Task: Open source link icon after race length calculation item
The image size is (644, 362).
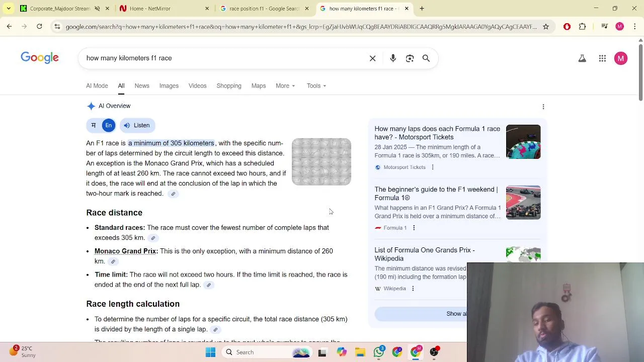Action: point(215,330)
